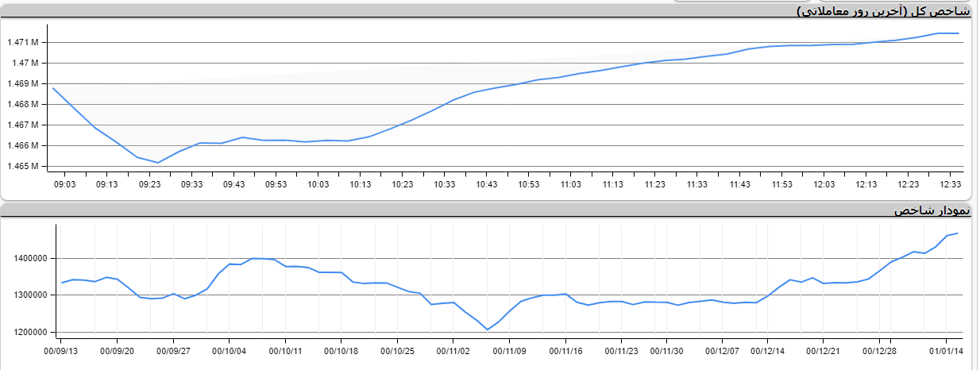This screenshot has width=980, height=370.
Task: Select the 12:33 time label
Action: pos(950,184)
